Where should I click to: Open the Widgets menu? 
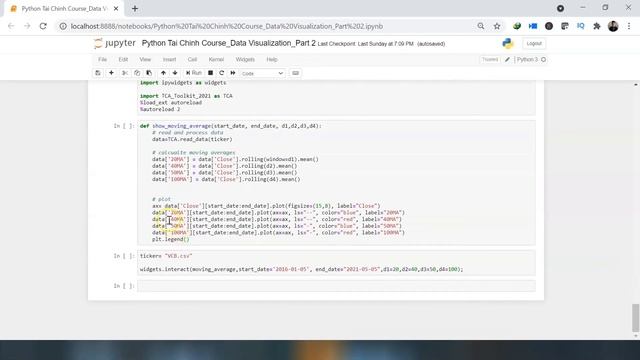(x=245, y=60)
